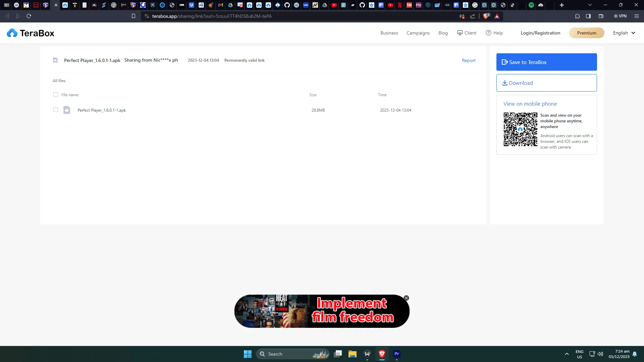Tick the checkbox for Perfect Player_1.6.0.1-1.apk row
The image size is (644, 362).
point(56,110)
